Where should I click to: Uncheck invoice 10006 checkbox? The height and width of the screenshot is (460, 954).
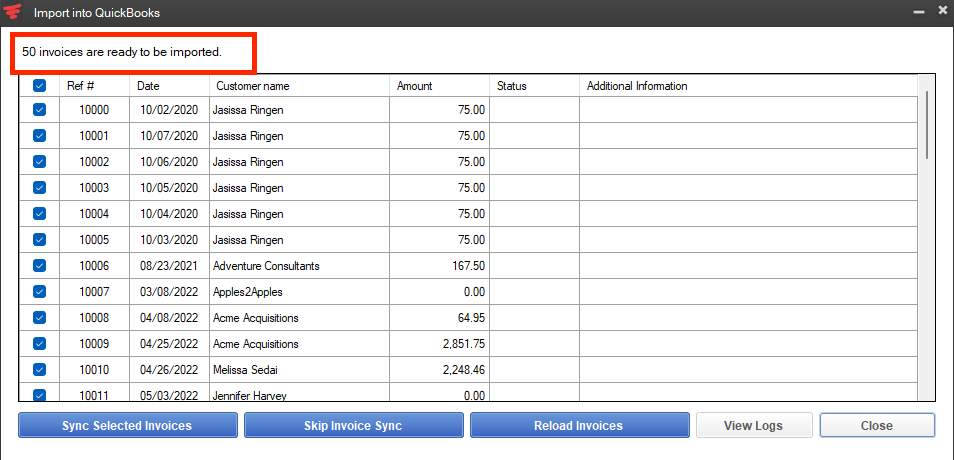[39, 266]
